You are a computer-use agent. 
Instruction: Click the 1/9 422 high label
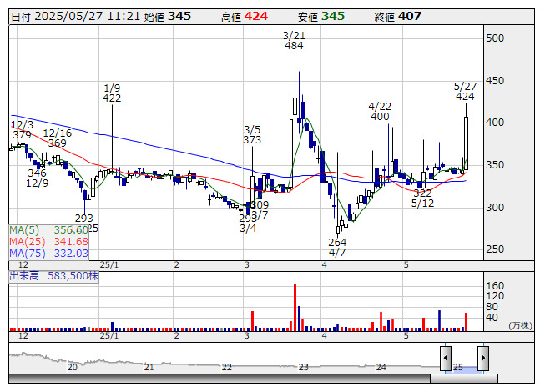[112, 93]
